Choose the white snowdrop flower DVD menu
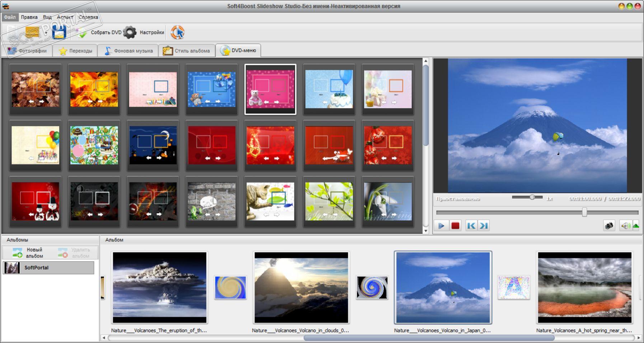Screen dimensions: 644x343 point(388,201)
